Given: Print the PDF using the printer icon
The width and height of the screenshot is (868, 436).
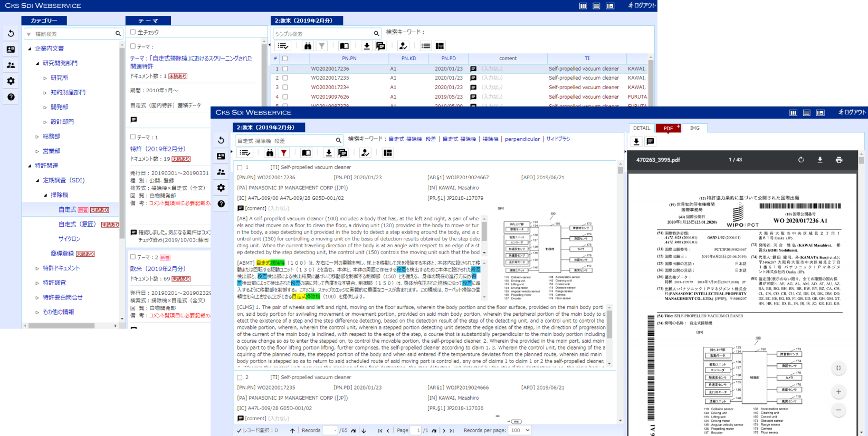Looking at the screenshot, I should (839, 160).
